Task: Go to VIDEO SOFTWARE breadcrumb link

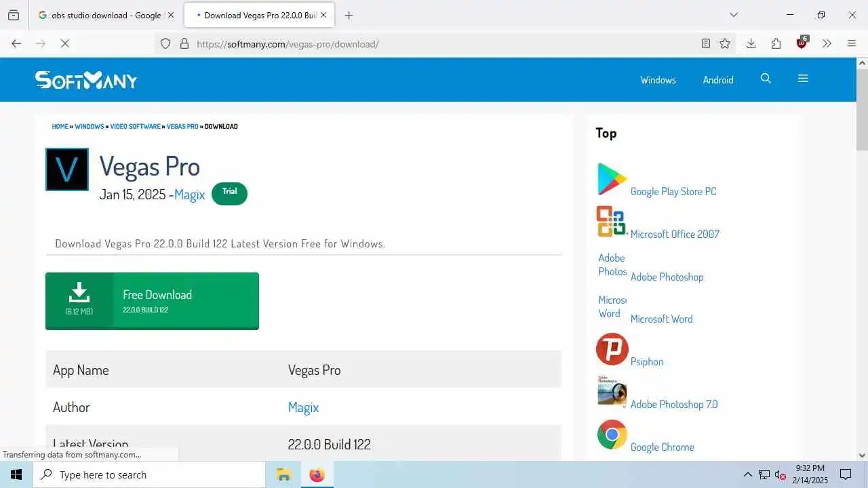Action: (x=136, y=126)
